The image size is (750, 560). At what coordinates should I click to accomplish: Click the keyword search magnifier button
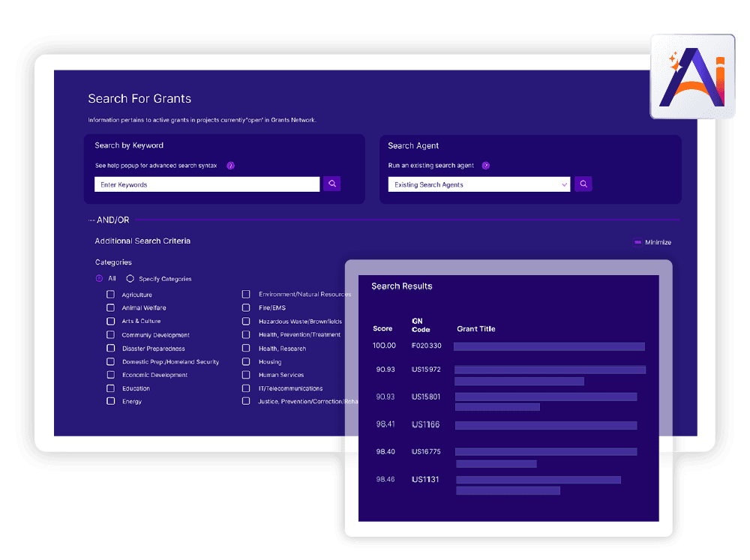pos(331,184)
